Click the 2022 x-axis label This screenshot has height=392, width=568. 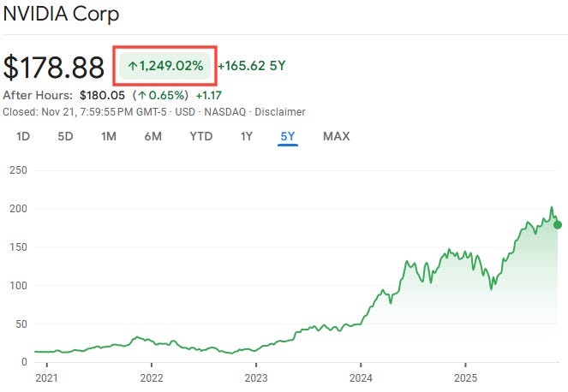pos(152,378)
